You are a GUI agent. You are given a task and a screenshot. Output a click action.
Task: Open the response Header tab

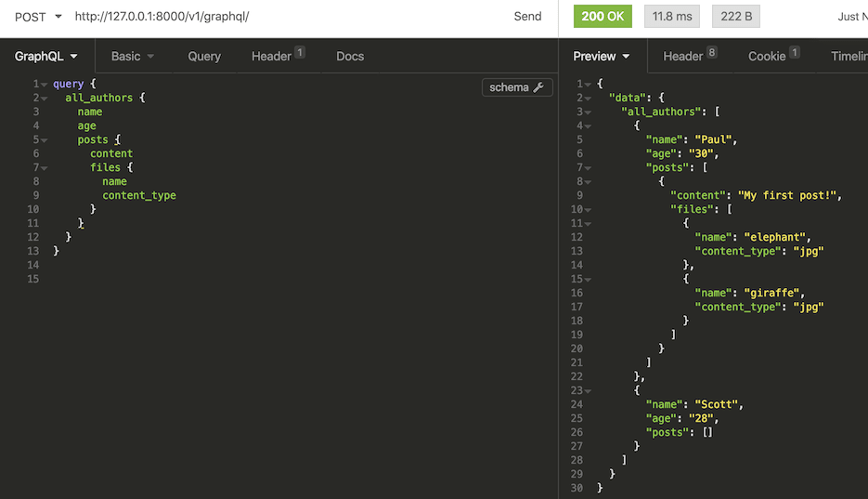click(690, 56)
